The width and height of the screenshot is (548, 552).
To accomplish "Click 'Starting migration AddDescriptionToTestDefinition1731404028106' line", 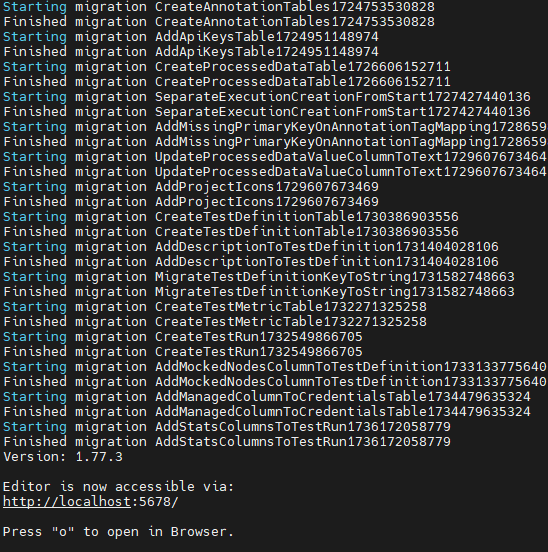I will point(251,247).
